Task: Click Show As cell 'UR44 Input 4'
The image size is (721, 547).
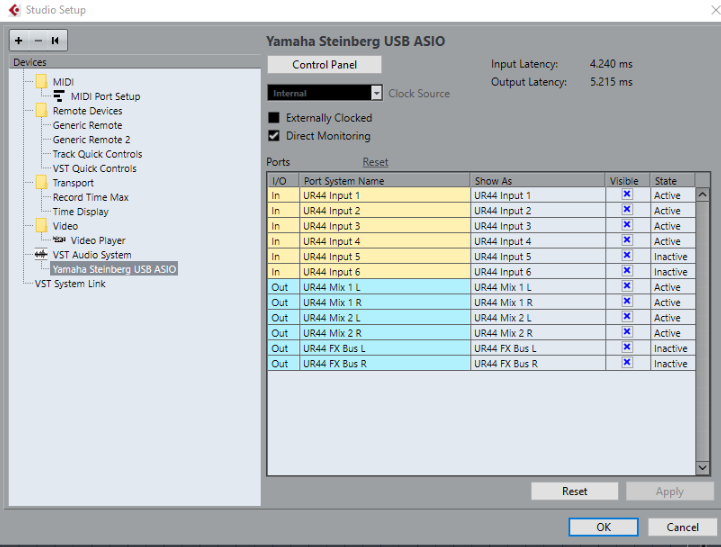Action: pos(538,241)
